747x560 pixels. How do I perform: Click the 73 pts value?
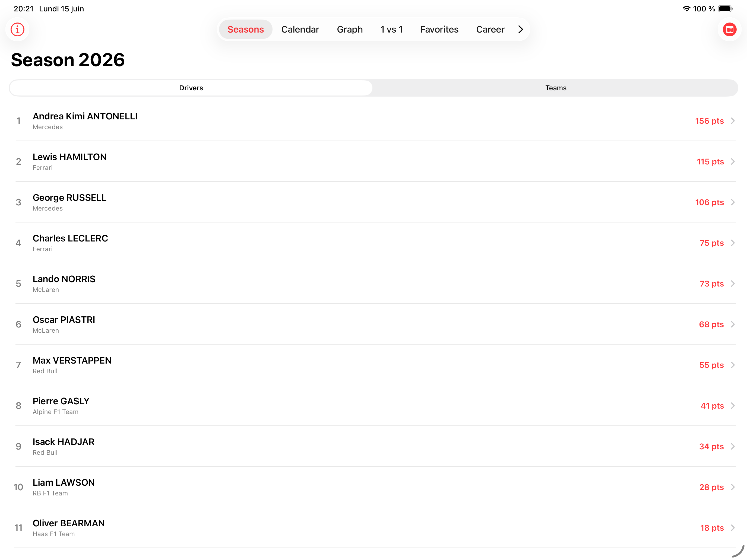pos(711,284)
